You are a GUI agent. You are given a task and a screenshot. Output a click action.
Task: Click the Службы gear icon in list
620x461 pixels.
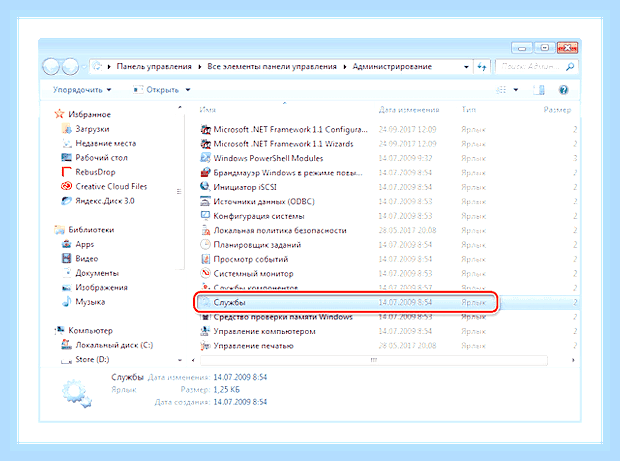pyautogui.click(x=205, y=302)
